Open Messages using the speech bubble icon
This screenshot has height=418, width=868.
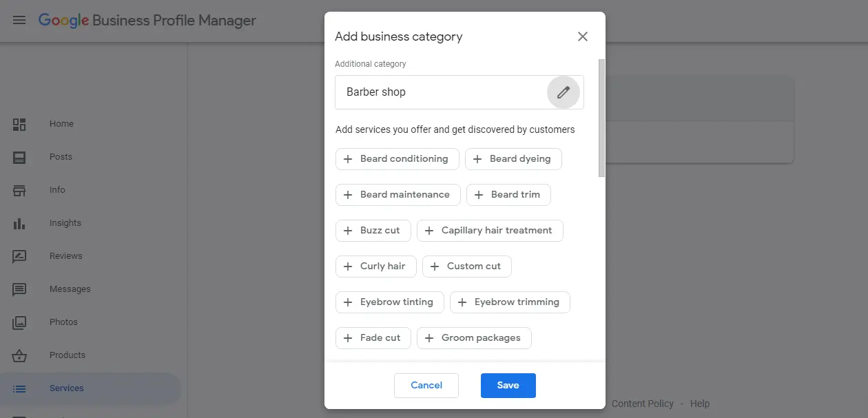19,289
